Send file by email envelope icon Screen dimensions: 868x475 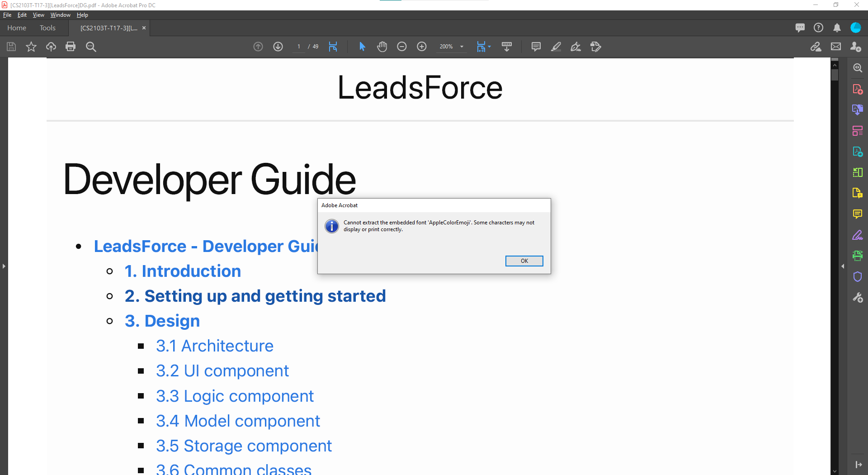836,47
